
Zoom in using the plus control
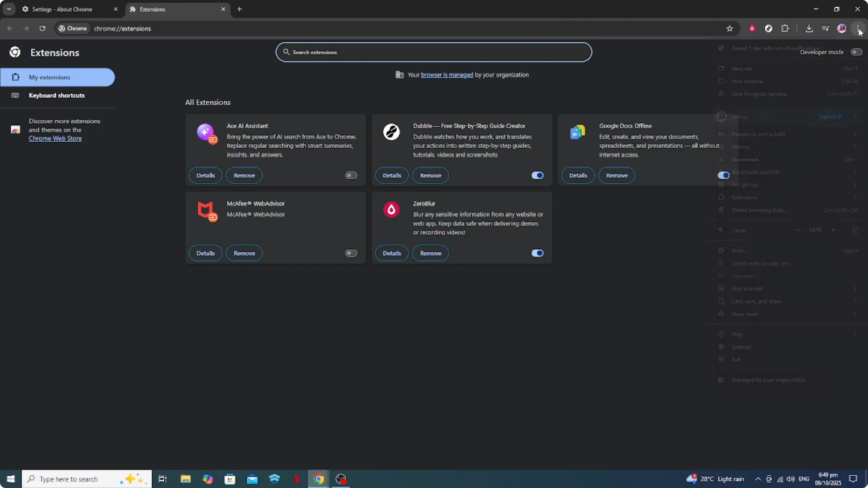(x=833, y=230)
